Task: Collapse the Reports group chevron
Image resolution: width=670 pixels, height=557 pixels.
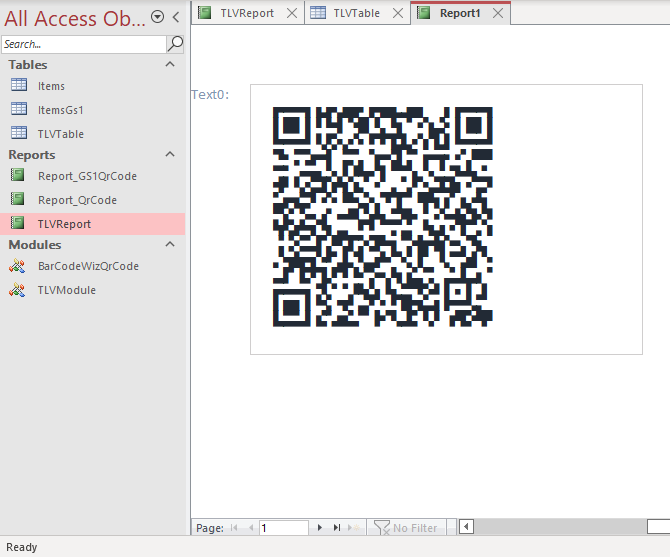Action: coord(170,154)
